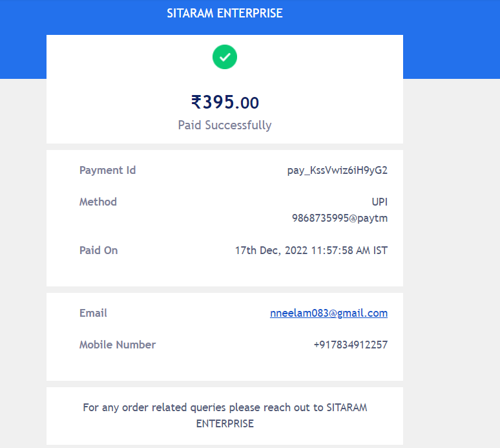Select the payment ID pay_KssVwiz6iH9yG2
The height and width of the screenshot is (448, 500).
(x=337, y=171)
